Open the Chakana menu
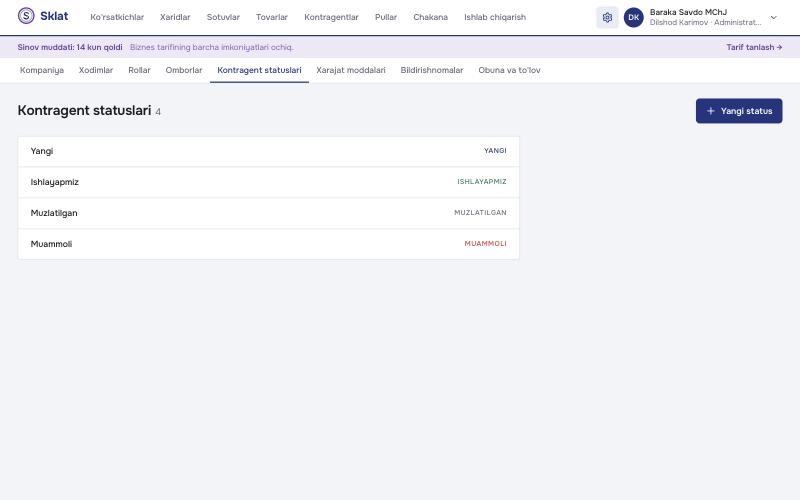The height and width of the screenshot is (500, 800). pos(430,17)
